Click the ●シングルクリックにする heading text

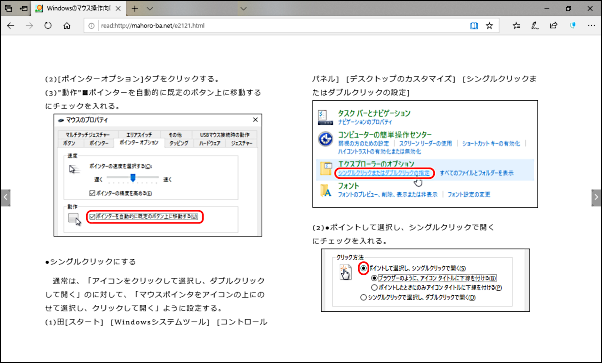point(90,262)
